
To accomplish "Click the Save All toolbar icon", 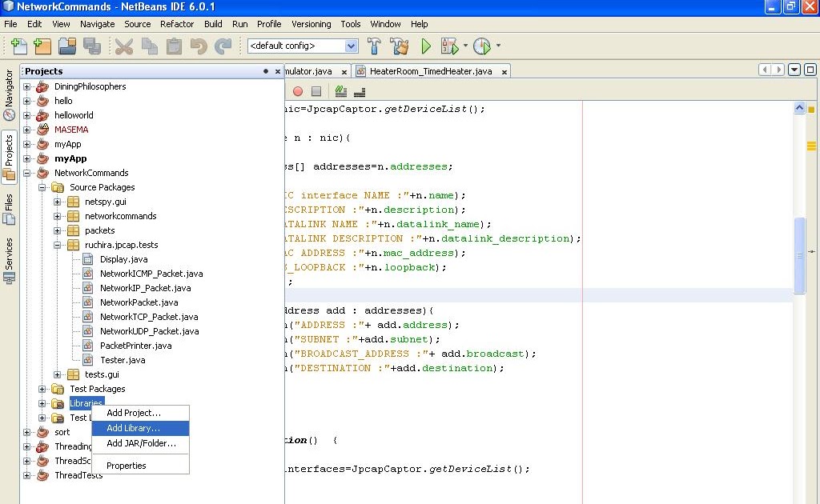I will pos(94,46).
